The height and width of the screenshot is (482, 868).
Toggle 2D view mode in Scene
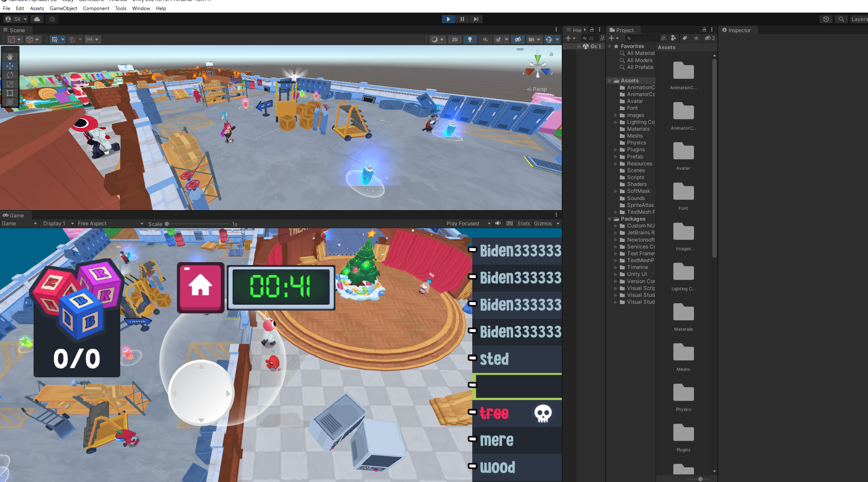[x=455, y=39]
